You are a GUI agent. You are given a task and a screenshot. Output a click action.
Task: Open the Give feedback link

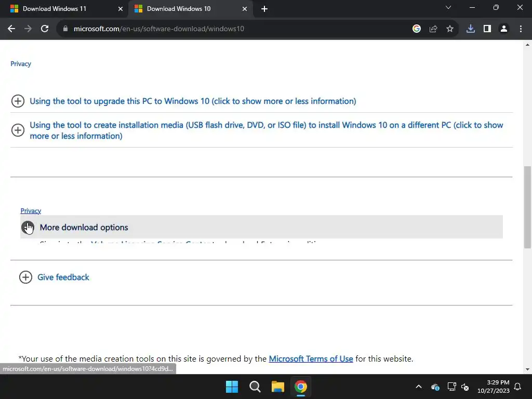pos(63,277)
